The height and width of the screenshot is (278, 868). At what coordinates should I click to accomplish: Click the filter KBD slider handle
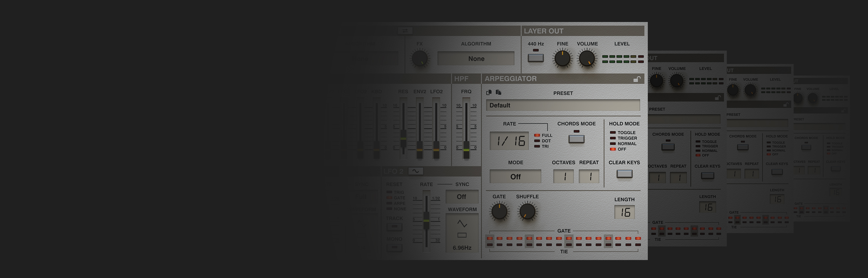pyautogui.click(x=376, y=150)
